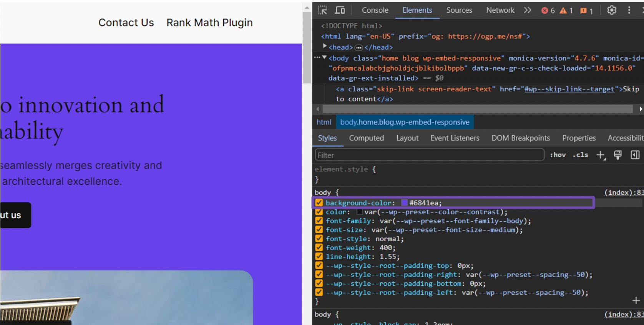This screenshot has height=325, width=644.
Task: Switch to the Computed pane tab
Action: click(367, 138)
